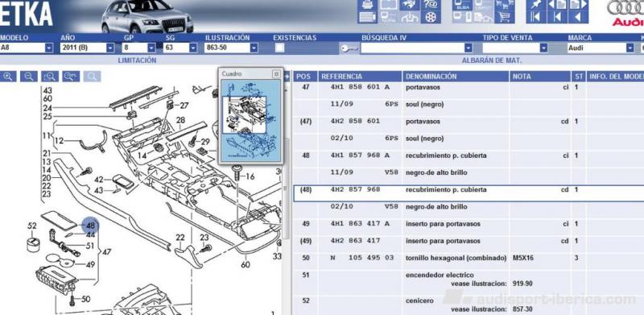The width and height of the screenshot is (644, 315).
Task: Select the 4H1 858 601 A portavasos row
Action: pos(469,87)
